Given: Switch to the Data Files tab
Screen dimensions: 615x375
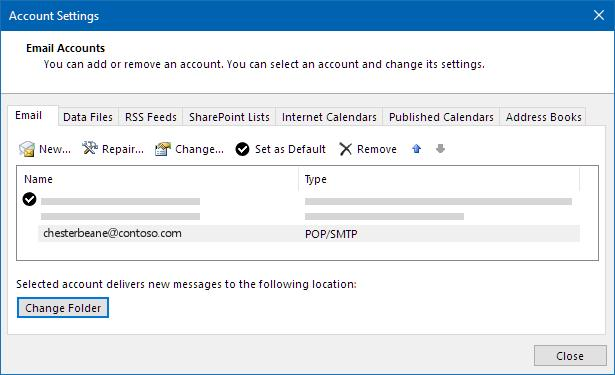Looking at the screenshot, I should [88, 117].
